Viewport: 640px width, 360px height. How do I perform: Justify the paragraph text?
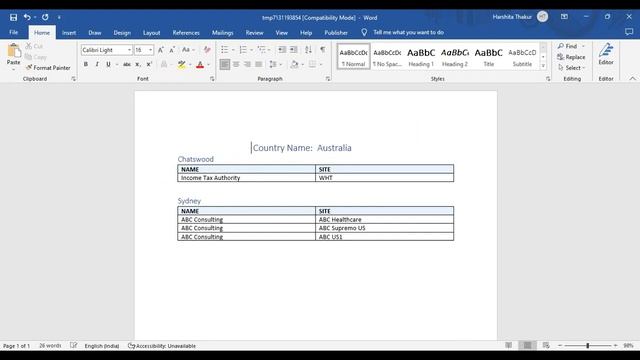(x=259, y=64)
